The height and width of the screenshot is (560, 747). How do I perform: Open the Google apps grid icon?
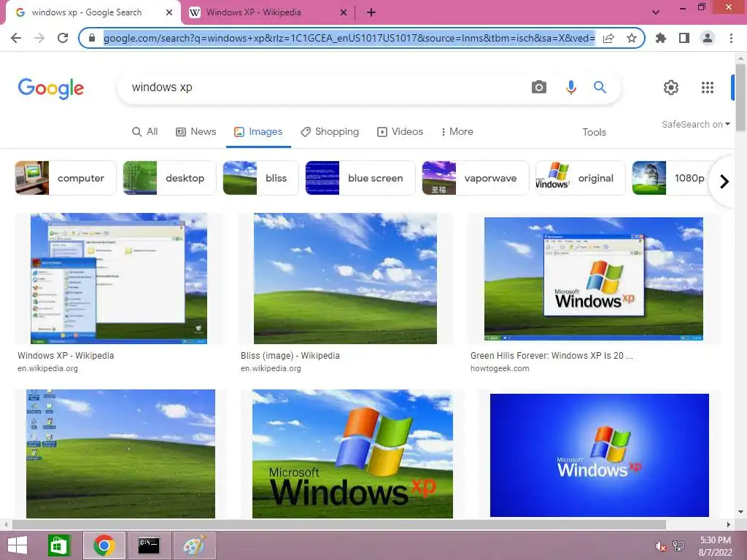(x=708, y=87)
